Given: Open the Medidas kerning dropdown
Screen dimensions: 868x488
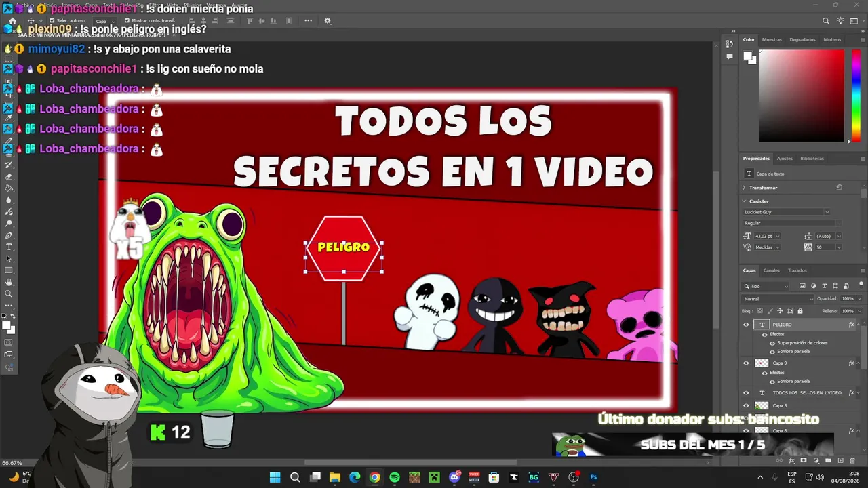Looking at the screenshot, I should point(778,247).
